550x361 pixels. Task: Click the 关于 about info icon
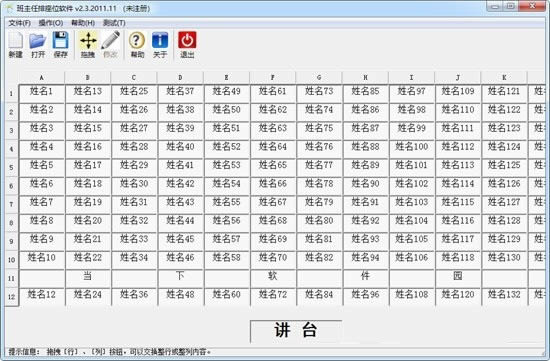click(160, 45)
